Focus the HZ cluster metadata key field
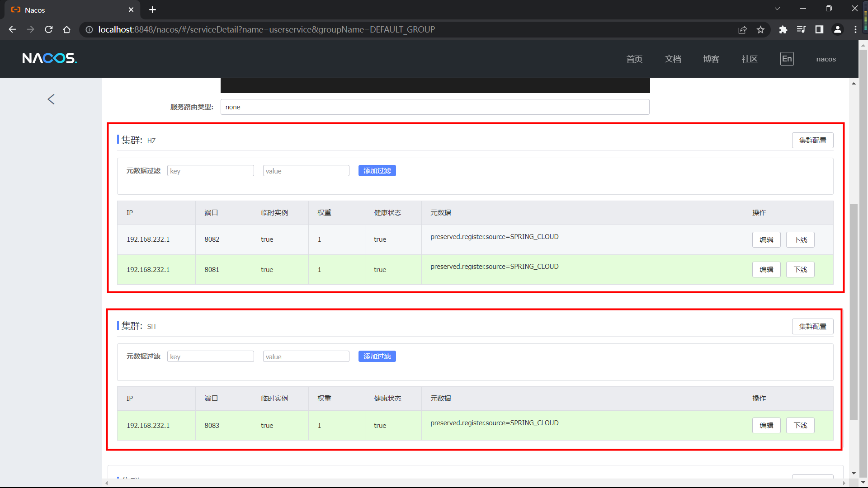 point(210,171)
